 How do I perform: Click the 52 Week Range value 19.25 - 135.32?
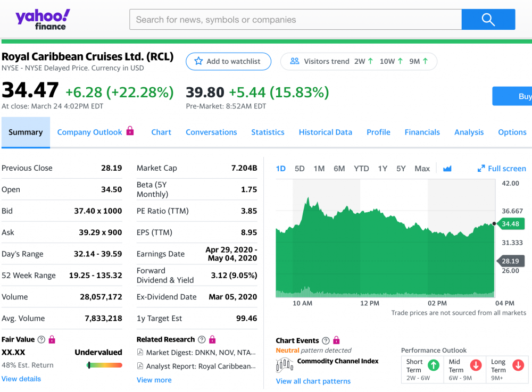[x=95, y=276]
